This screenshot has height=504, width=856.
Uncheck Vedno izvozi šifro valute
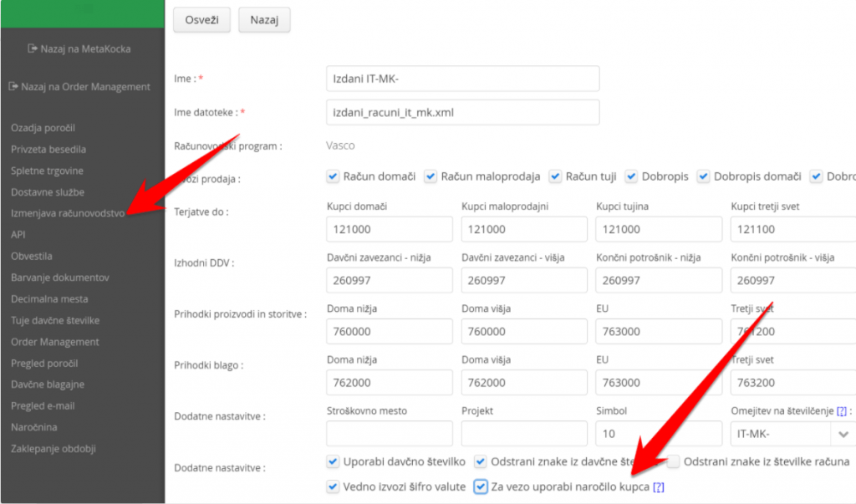[333, 486]
